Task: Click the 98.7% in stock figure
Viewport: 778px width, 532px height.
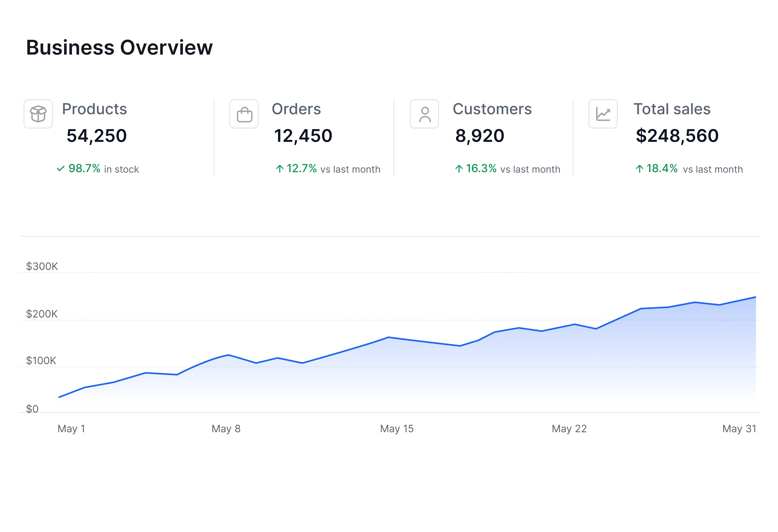Action: coord(84,168)
